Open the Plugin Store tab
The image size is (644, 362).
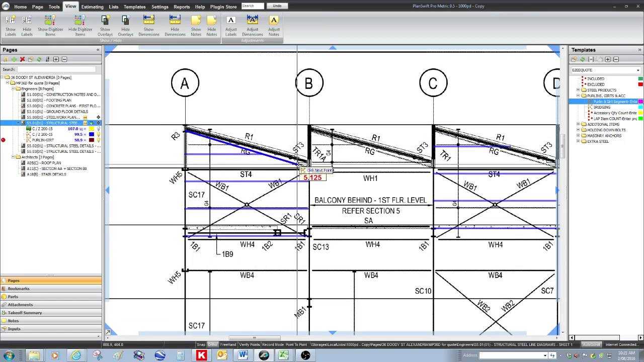[x=223, y=7]
